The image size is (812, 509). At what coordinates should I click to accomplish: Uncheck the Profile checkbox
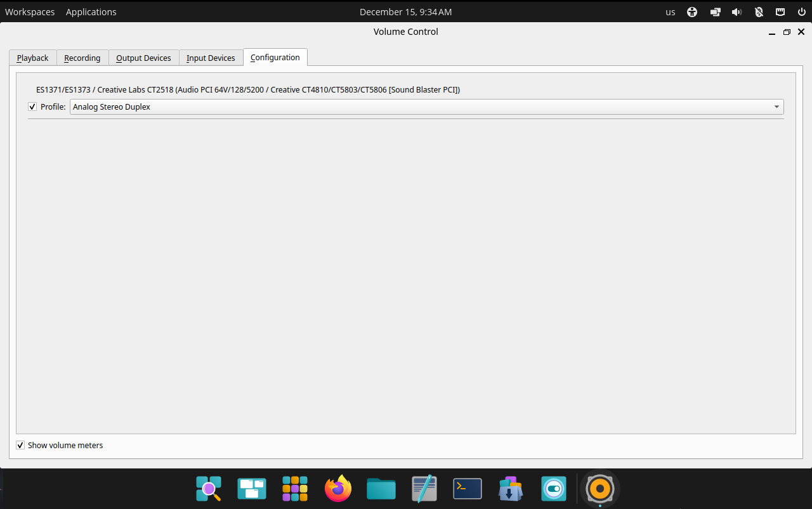(x=32, y=106)
